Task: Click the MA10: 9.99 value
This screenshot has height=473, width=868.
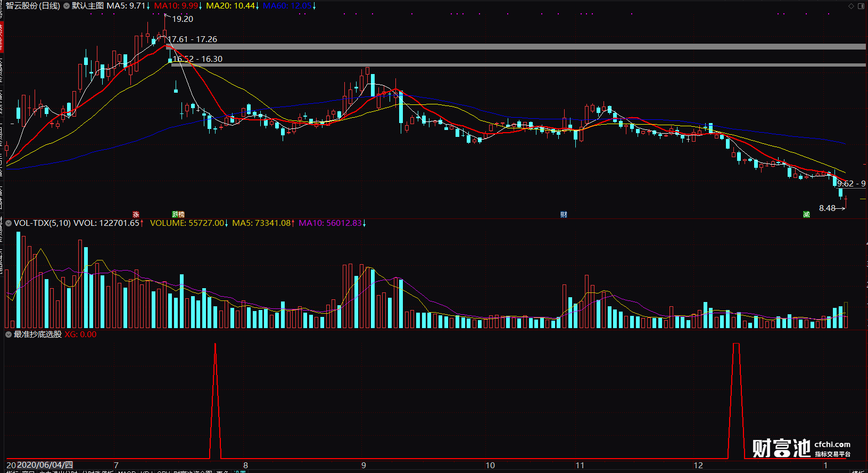Action: [x=177, y=6]
